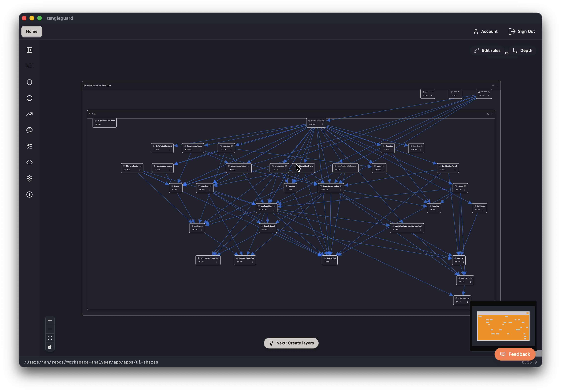Toggle the sidebar panel expand icon
Screen dimensions: 561x392
pyautogui.click(x=29, y=50)
